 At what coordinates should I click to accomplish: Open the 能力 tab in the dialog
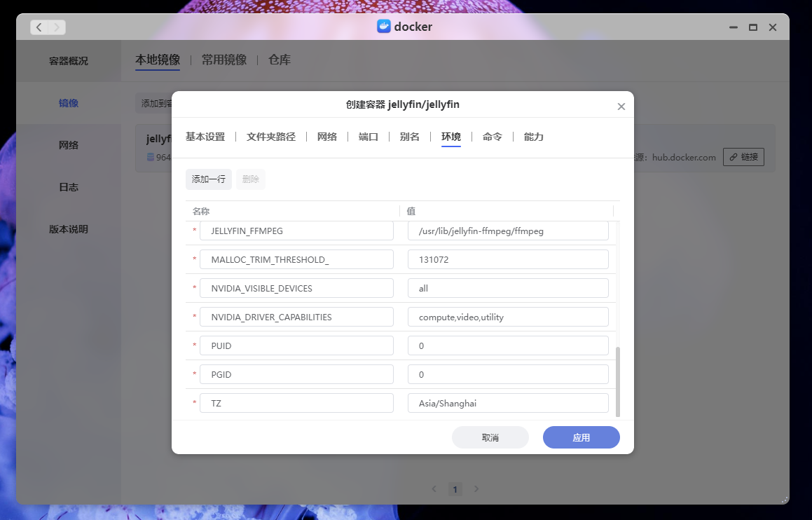pyautogui.click(x=533, y=137)
